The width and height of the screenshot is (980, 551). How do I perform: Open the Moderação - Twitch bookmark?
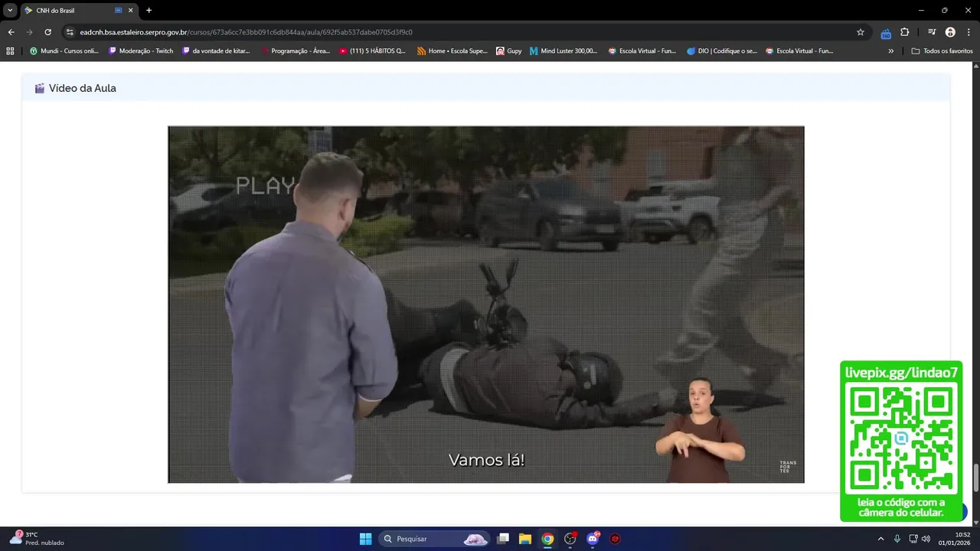point(141,51)
